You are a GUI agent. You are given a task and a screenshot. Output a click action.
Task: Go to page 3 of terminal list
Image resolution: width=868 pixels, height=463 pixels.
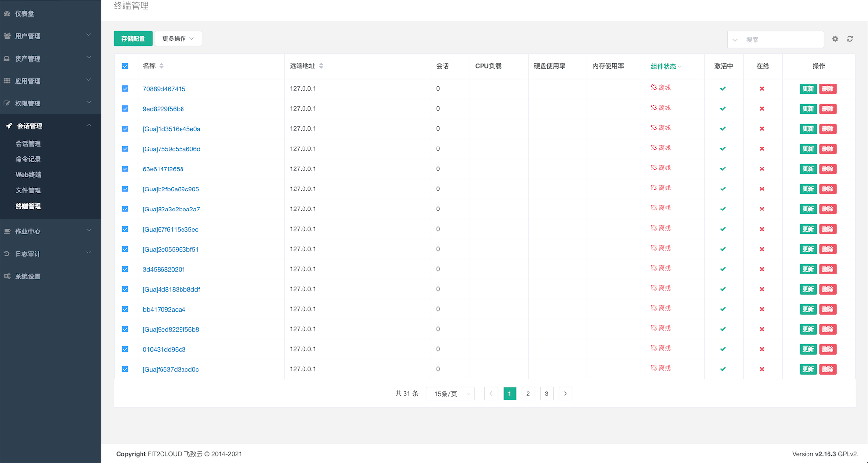pyautogui.click(x=546, y=393)
